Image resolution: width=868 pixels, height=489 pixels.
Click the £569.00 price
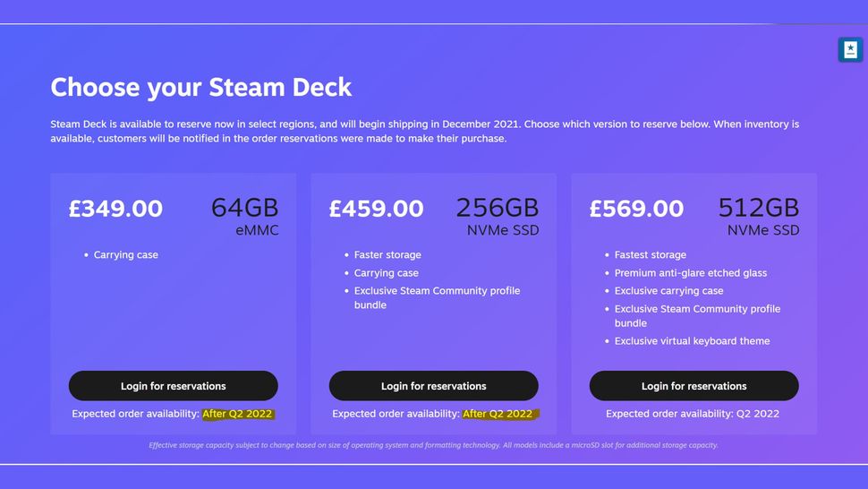coord(636,209)
